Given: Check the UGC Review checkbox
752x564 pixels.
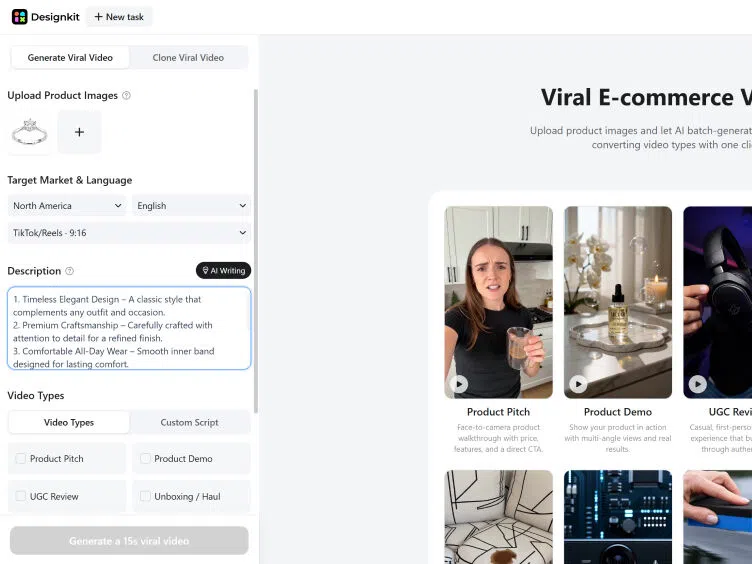Looking at the screenshot, I should click(x=21, y=496).
